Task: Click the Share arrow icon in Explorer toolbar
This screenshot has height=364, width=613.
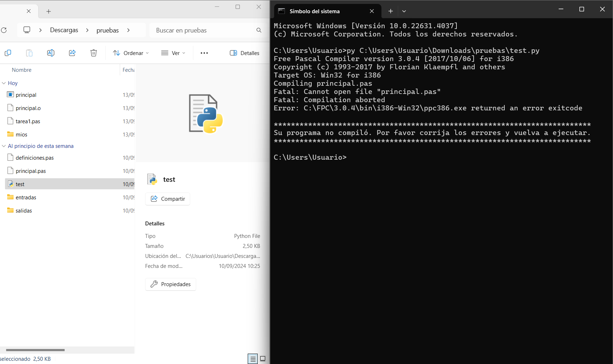Action: pyautogui.click(x=72, y=53)
